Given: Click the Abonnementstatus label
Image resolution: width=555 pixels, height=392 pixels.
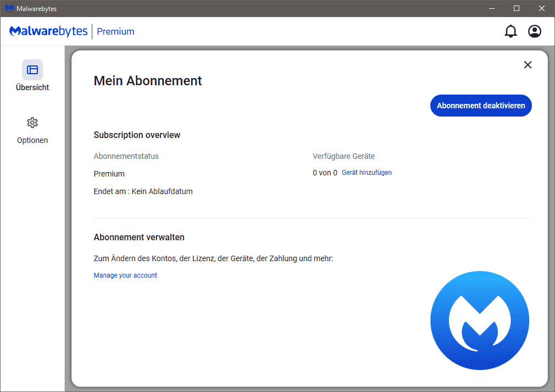Looking at the screenshot, I should (x=126, y=156).
